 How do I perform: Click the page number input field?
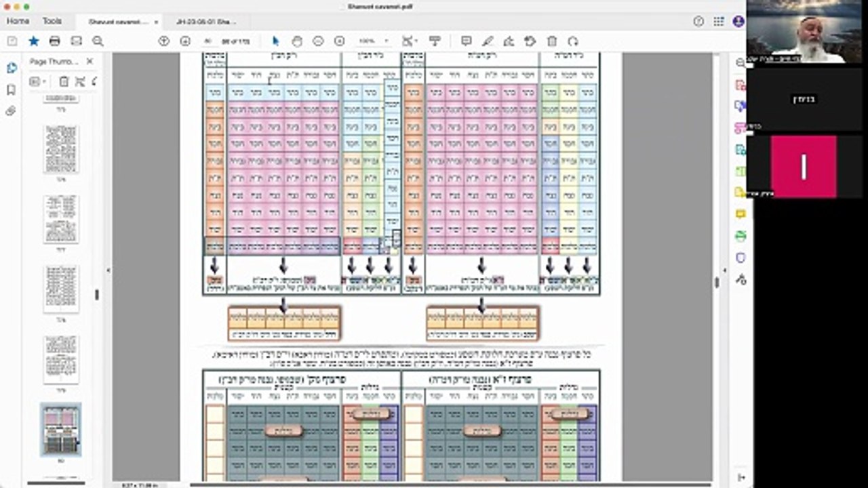[210, 41]
